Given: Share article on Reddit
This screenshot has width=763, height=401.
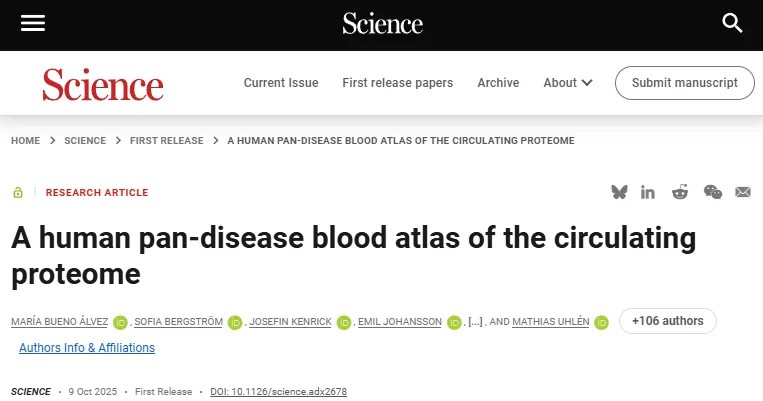Looking at the screenshot, I should 680,192.
